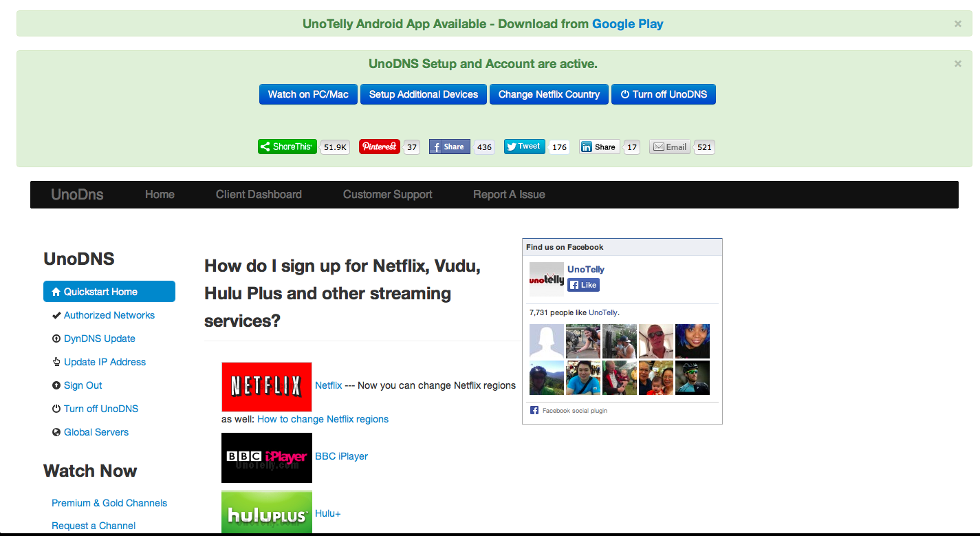This screenshot has height=536, width=980.
Task: Open the Google Play link
Action: click(x=627, y=23)
